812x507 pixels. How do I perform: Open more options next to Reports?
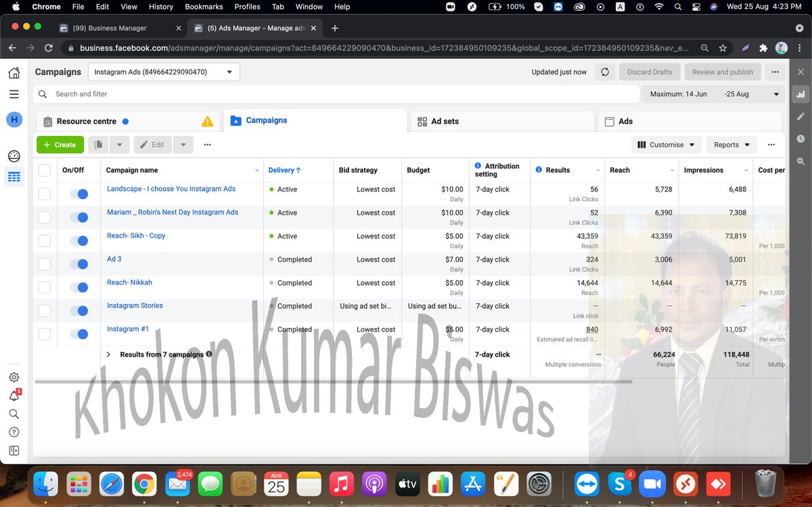pyautogui.click(x=771, y=144)
